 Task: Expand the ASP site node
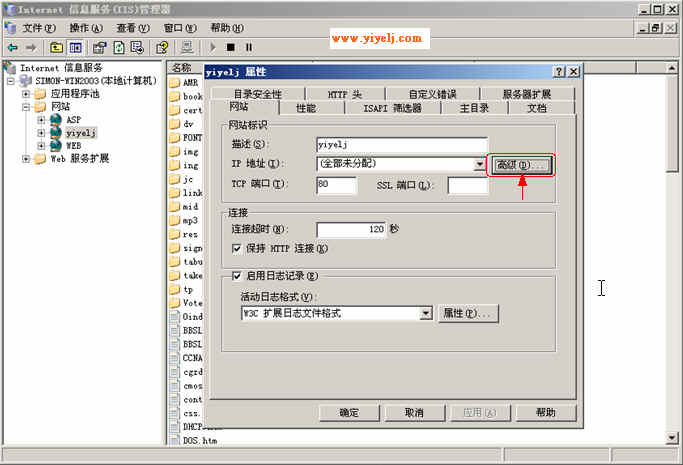coord(41,120)
